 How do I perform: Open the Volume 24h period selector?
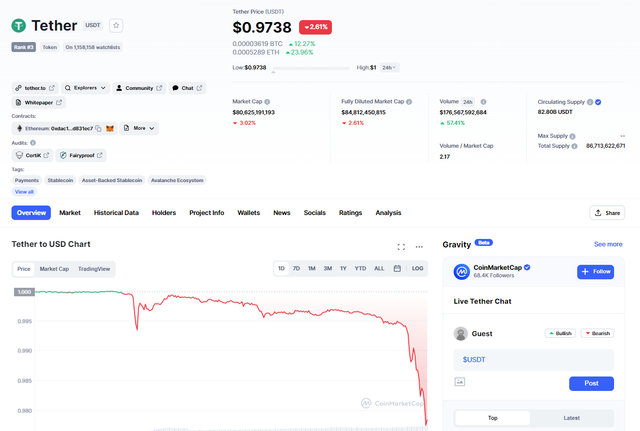click(x=468, y=102)
